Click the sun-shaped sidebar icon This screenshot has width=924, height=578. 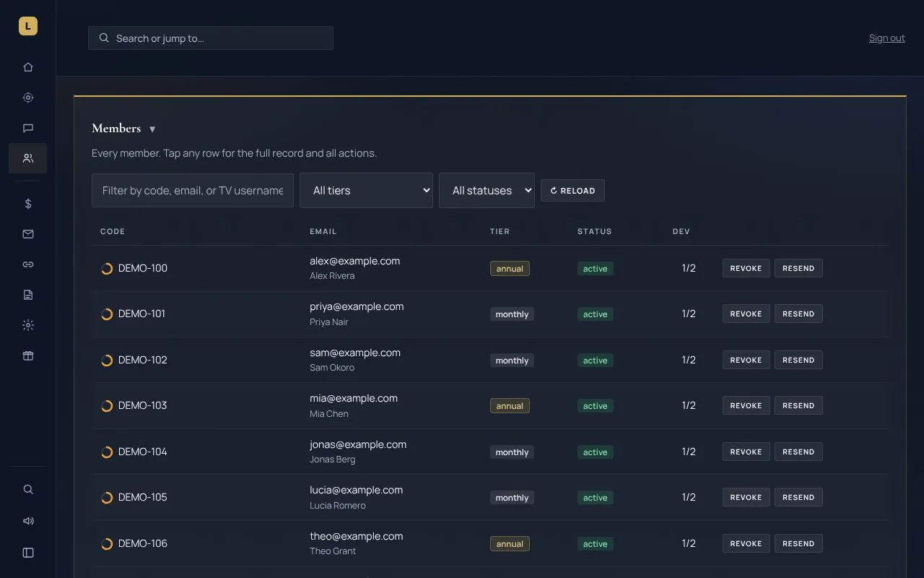point(28,325)
